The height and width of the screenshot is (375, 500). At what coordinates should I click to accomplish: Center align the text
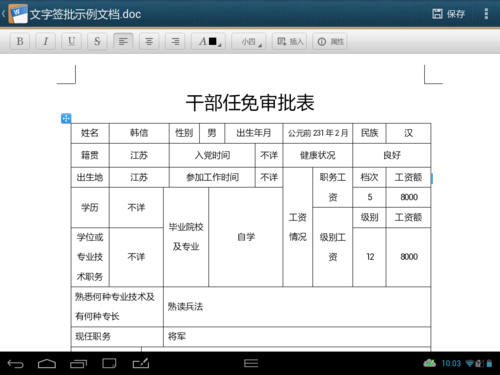149,41
